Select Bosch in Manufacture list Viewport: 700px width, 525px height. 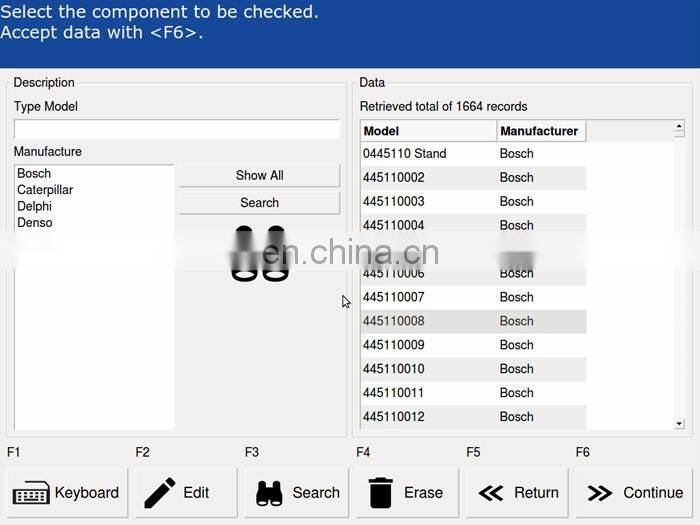pyautogui.click(x=34, y=174)
